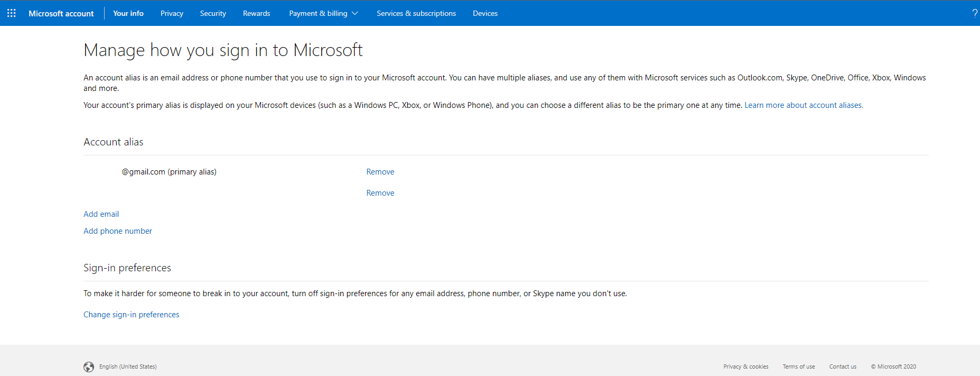
Task: Click Add phone number
Action: [118, 231]
